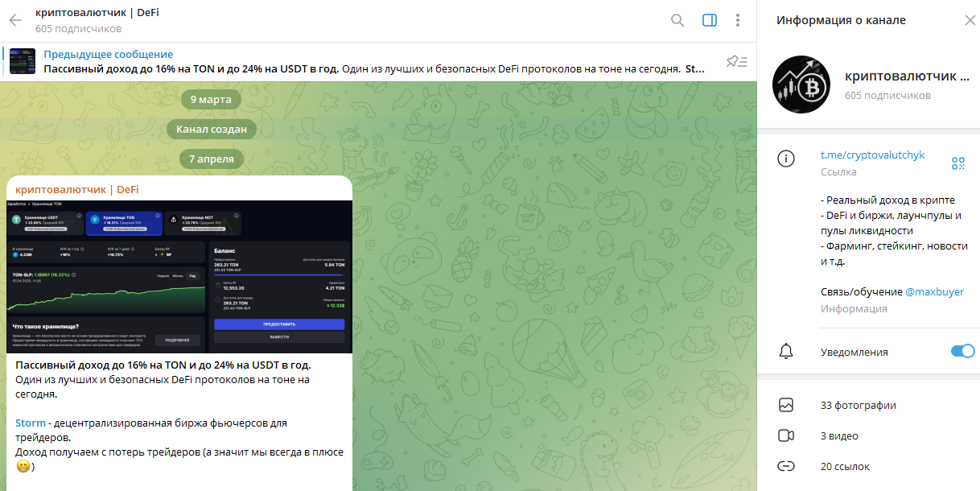Click the info circle icon
The width and height of the screenshot is (980, 491).
tap(786, 159)
